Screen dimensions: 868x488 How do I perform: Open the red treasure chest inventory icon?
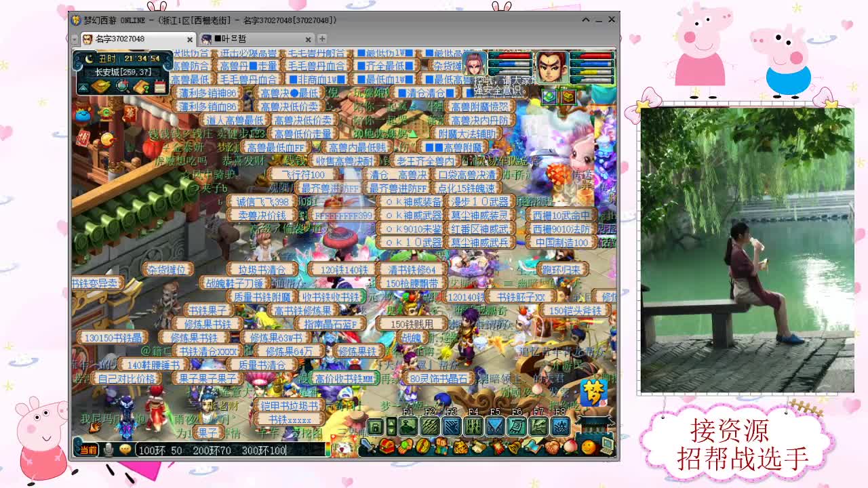[387, 447]
